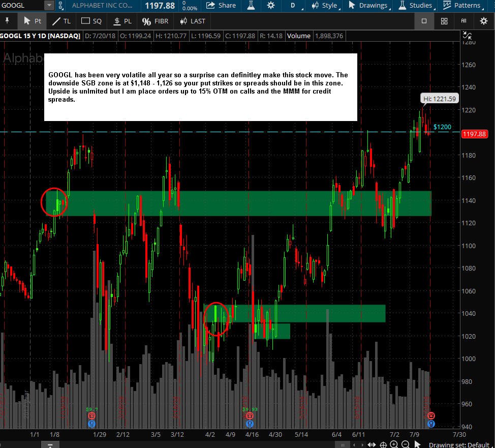Viewport: 495px width, 448px height.
Task: Open the drawing toolbar gear settings
Action: coord(483,21)
